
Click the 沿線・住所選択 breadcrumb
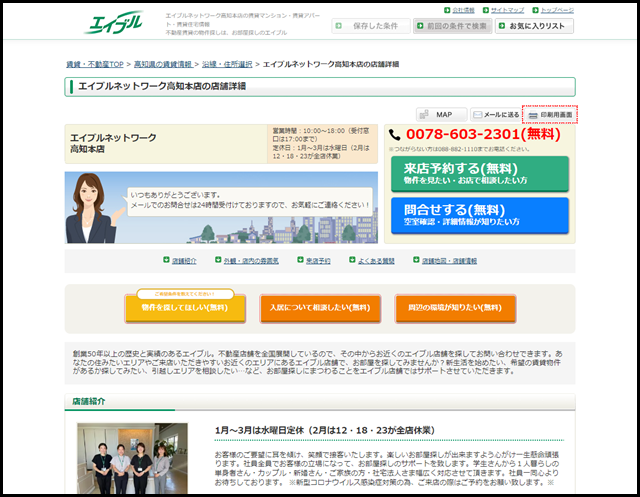pyautogui.click(x=227, y=64)
